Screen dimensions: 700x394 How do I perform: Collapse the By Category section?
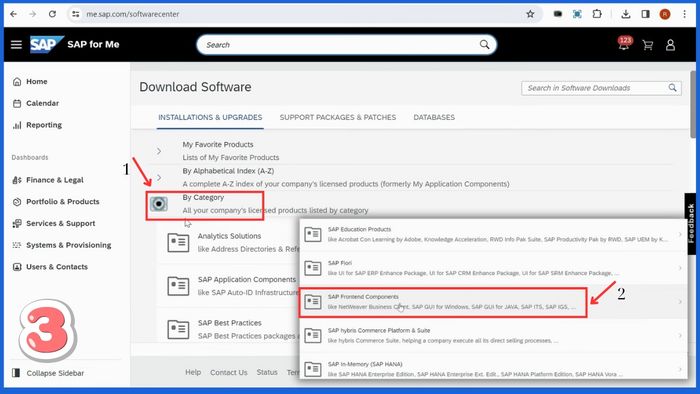click(158, 204)
